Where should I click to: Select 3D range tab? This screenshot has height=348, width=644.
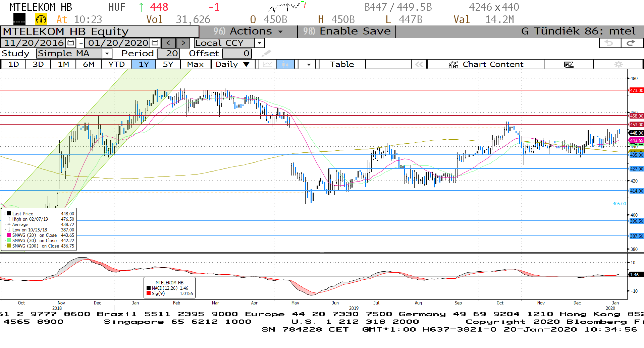tap(38, 64)
